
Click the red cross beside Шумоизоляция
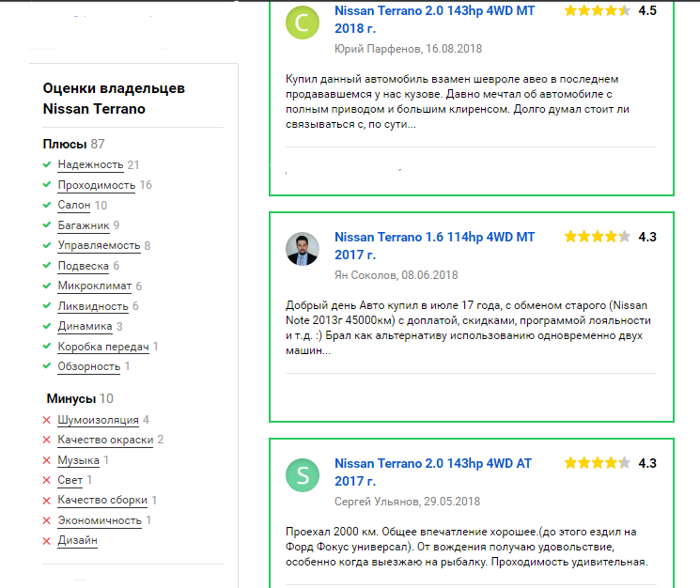(x=46, y=420)
